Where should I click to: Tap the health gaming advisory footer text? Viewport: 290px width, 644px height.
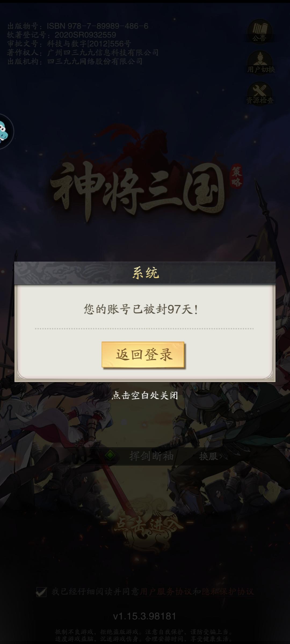coord(144,635)
